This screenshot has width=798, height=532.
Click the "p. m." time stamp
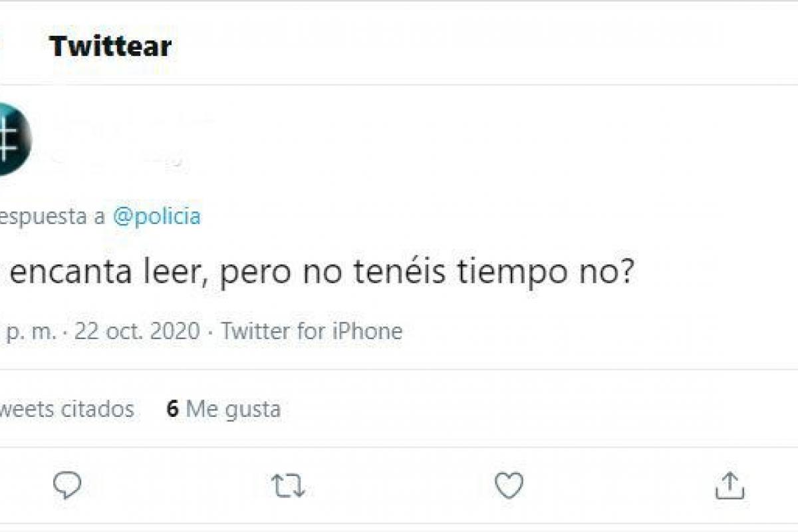point(30,331)
